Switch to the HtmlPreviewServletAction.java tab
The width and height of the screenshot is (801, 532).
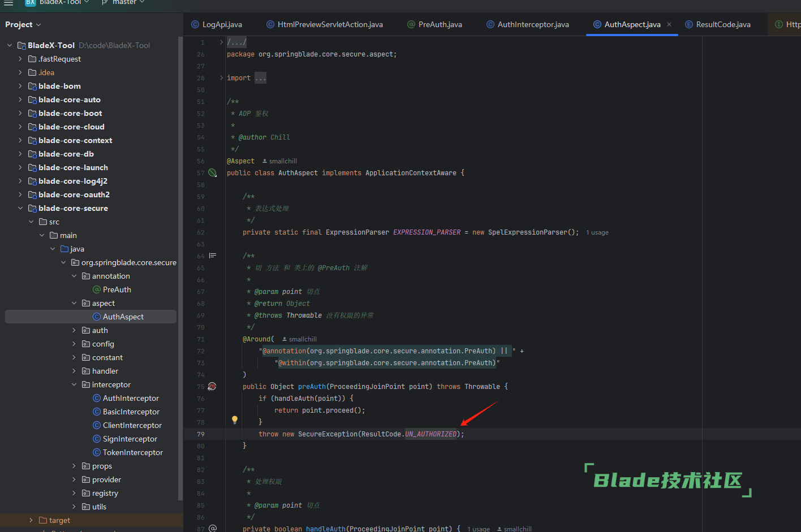tap(325, 24)
